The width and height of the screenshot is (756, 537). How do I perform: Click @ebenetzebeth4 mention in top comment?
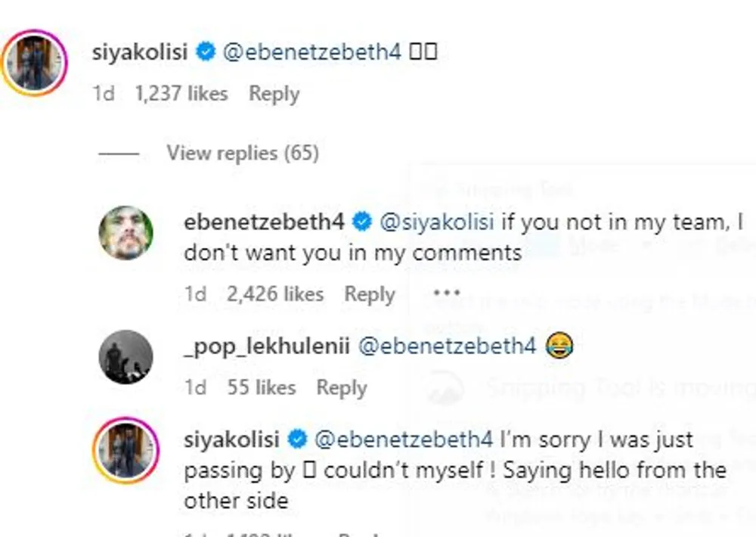click(x=312, y=52)
